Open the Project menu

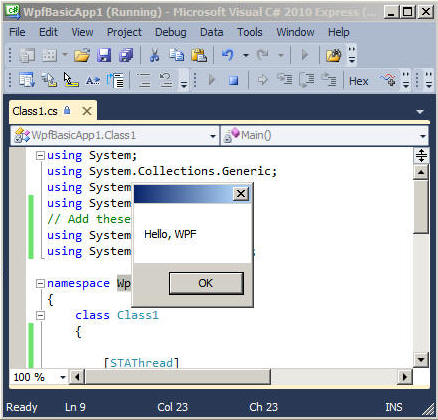(x=124, y=32)
